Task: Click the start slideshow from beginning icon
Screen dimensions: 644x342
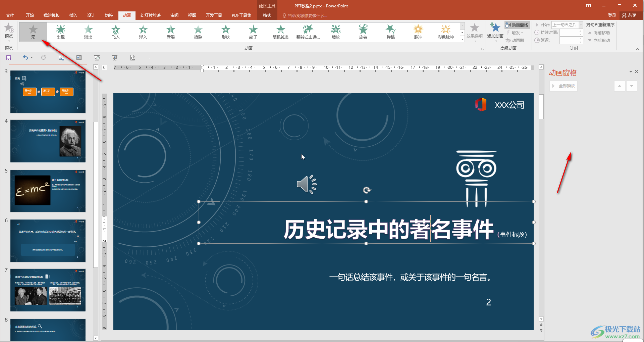Action: click(x=97, y=58)
